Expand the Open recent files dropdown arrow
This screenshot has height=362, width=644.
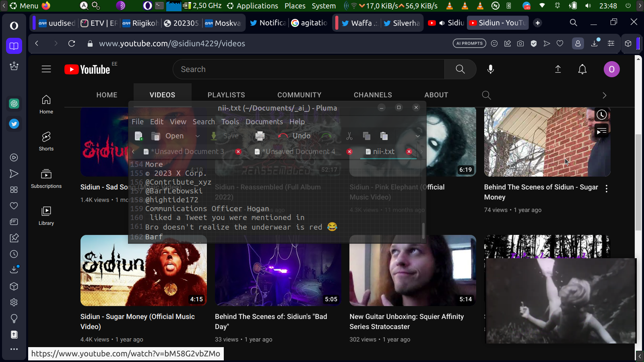click(x=197, y=136)
